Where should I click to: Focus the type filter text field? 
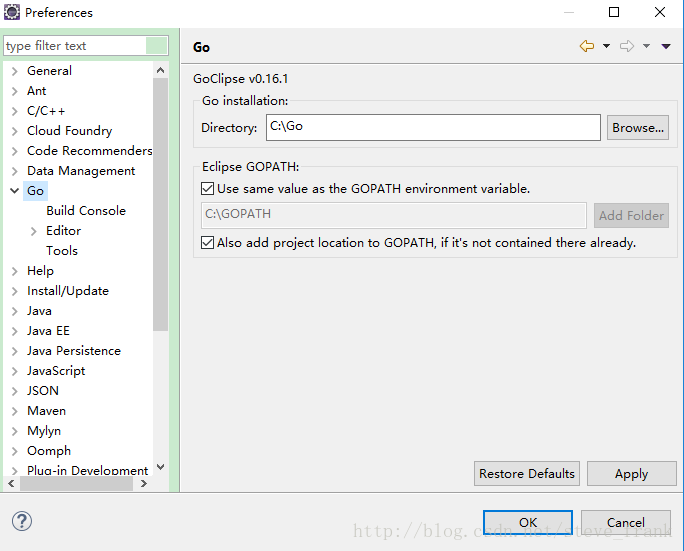(x=75, y=46)
